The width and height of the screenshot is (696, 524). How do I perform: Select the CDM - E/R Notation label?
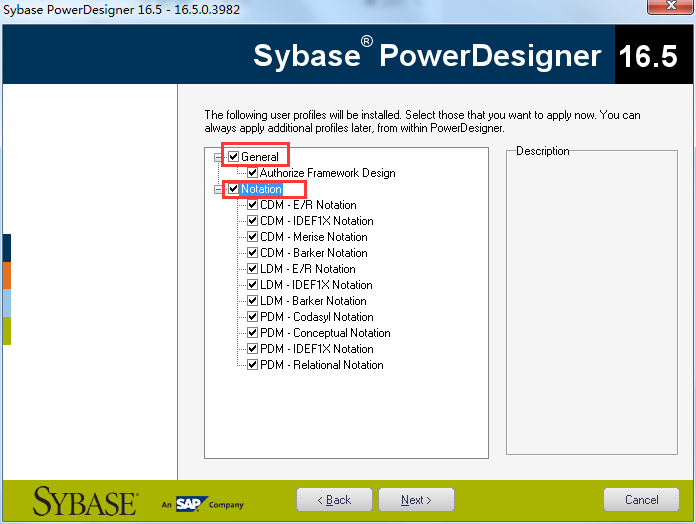pyautogui.click(x=308, y=205)
